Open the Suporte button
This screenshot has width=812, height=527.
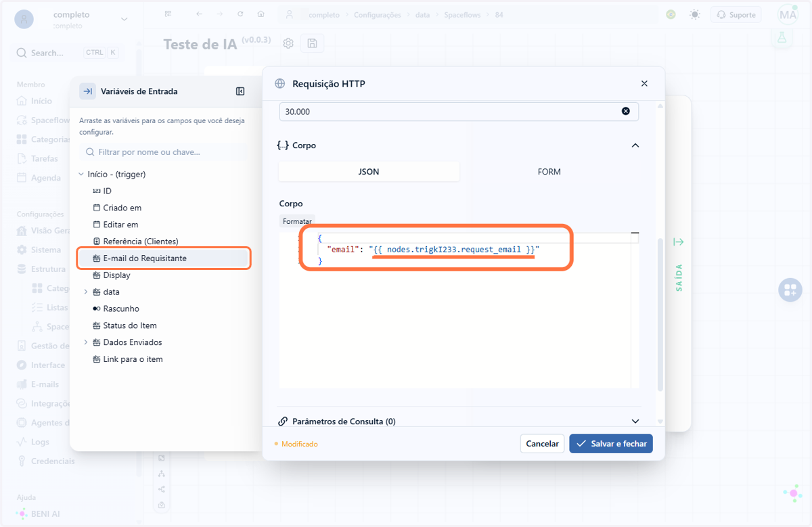pyautogui.click(x=736, y=14)
